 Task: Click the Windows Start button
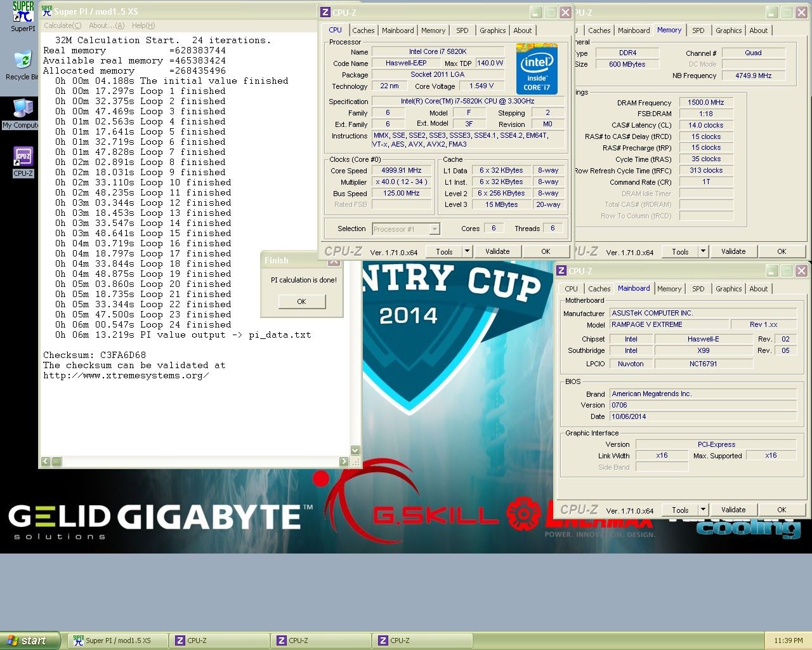pos(30,640)
